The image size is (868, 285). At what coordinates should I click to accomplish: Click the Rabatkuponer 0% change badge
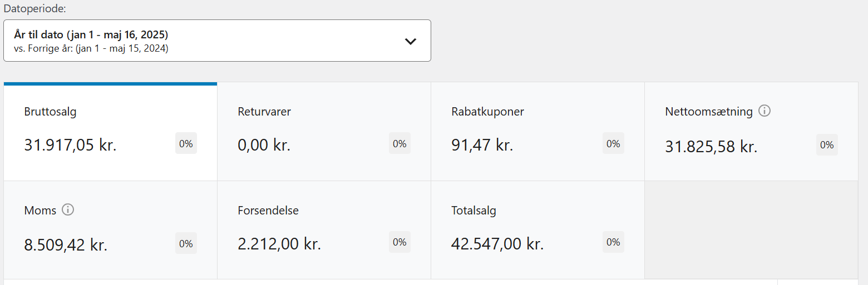click(613, 144)
